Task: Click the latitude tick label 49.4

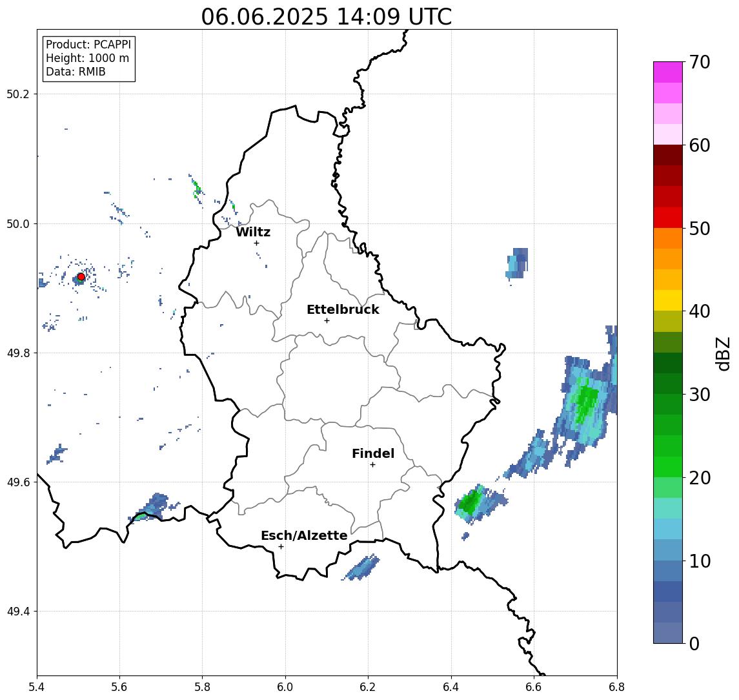Action: click(18, 612)
